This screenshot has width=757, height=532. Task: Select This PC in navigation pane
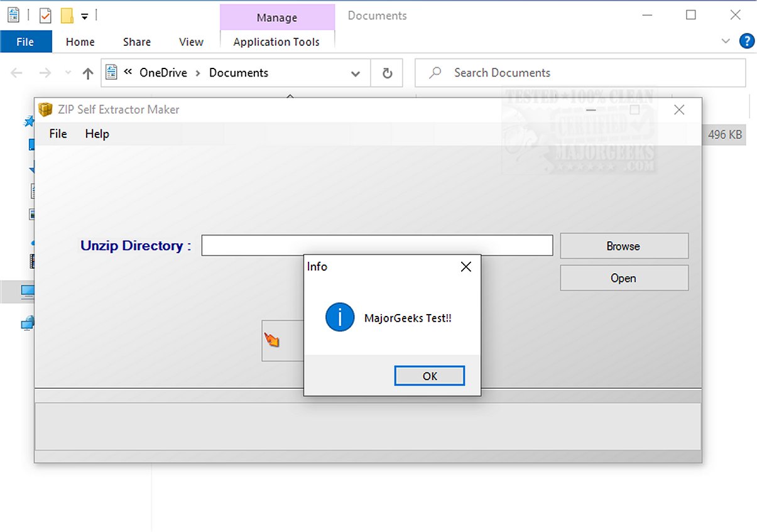pyautogui.click(x=26, y=291)
